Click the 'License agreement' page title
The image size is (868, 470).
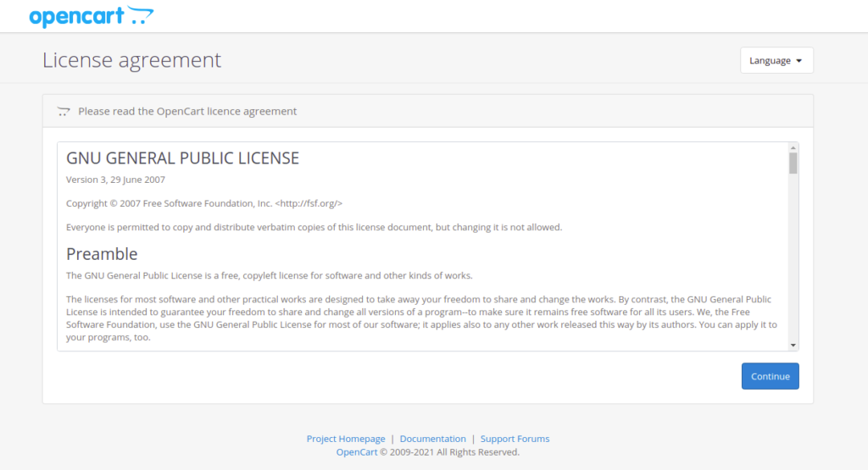click(131, 60)
